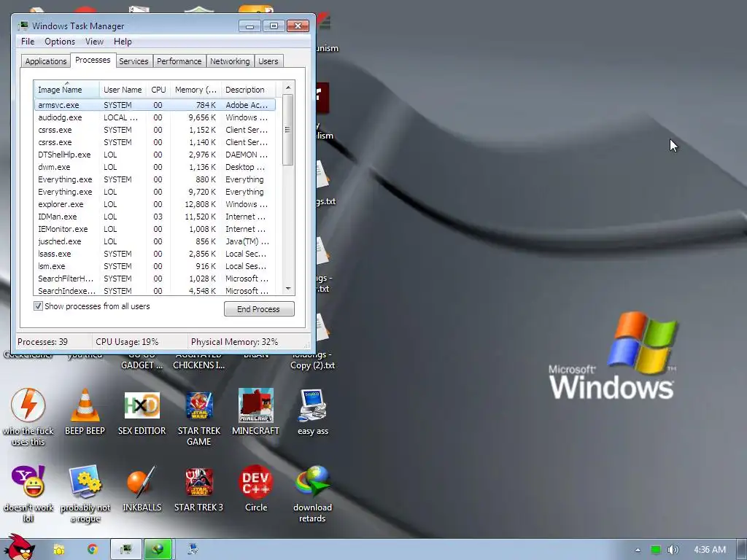The width and height of the screenshot is (747, 560).
Task: Open Chrome from the taskbar
Action: tap(93, 550)
